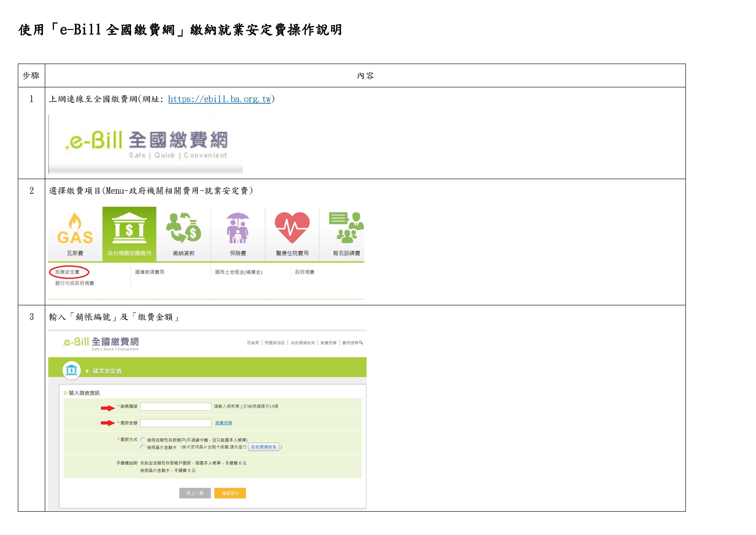Viewport: 756px width, 535px height.
Task: Select the 政府機關相關費用 bank icon tab
Action: pos(129,234)
